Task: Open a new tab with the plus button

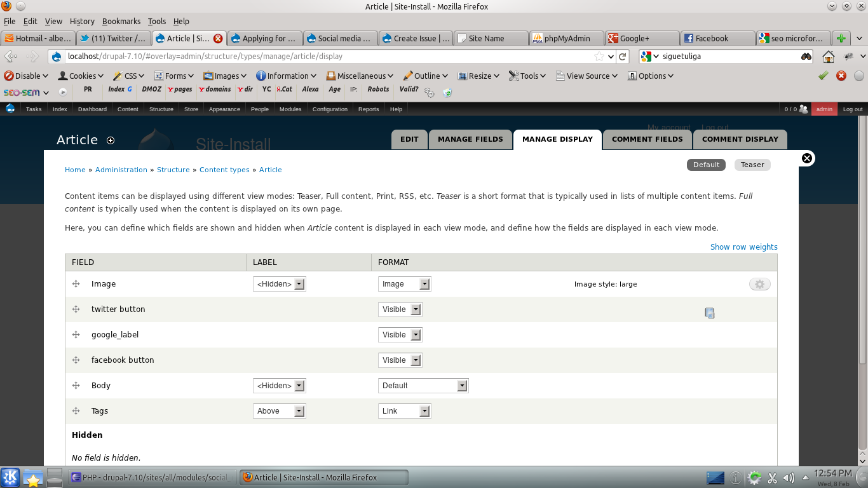Action: [x=841, y=38]
